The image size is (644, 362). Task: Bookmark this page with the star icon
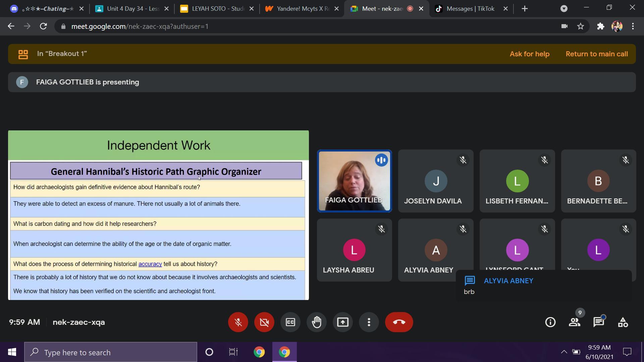coord(581,26)
